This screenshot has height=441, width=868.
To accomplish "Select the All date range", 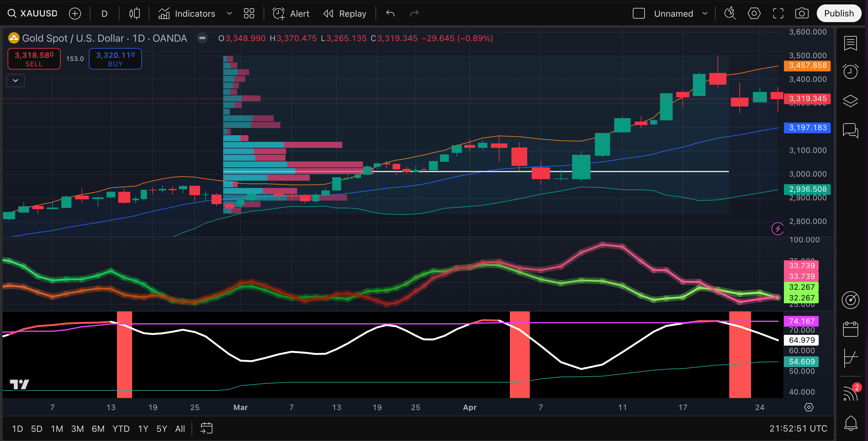I will click(180, 429).
